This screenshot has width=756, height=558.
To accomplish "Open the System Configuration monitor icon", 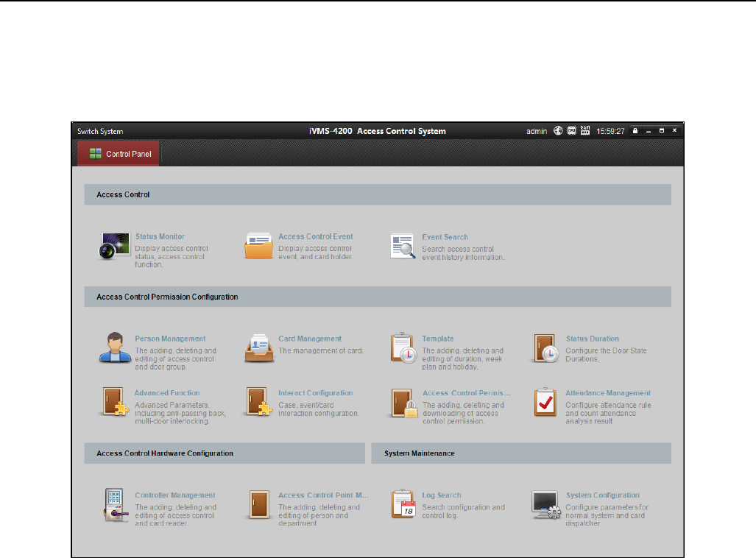I will (546, 505).
